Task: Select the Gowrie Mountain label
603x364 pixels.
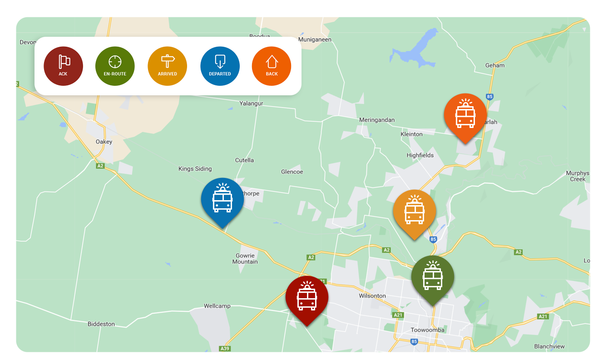Action: click(x=245, y=259)
